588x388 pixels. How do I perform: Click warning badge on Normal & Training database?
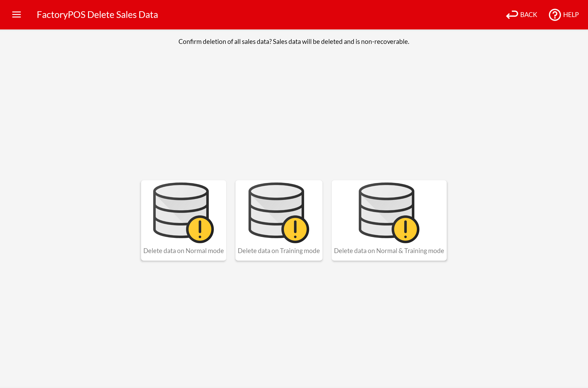click(x=405, y=229)
